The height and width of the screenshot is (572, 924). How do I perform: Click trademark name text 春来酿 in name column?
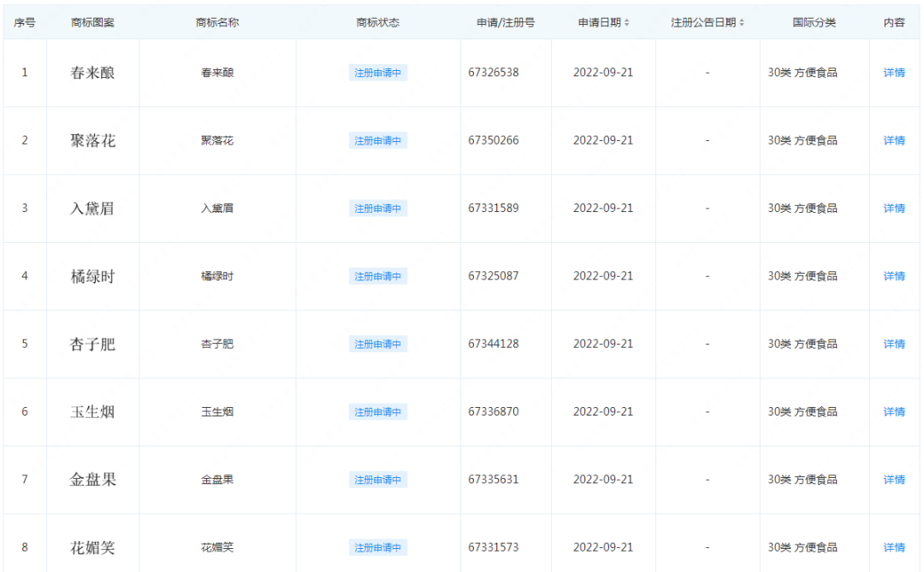pos(217,73)
